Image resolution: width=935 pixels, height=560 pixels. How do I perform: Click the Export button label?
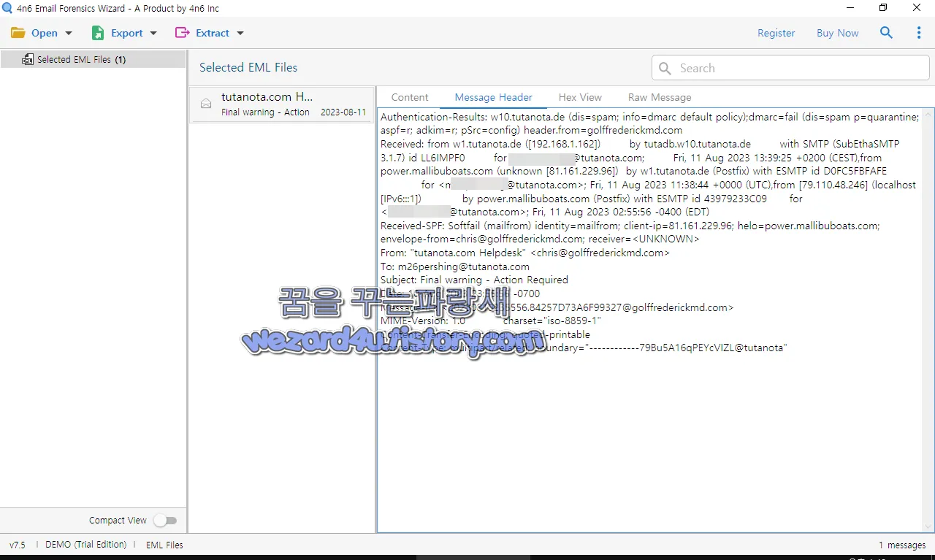[127, 33]
